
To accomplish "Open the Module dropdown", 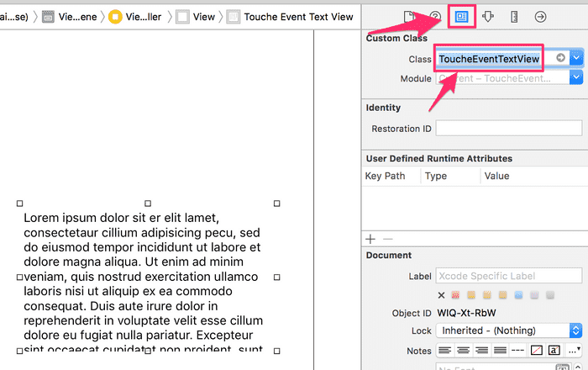I will [576, 77].
